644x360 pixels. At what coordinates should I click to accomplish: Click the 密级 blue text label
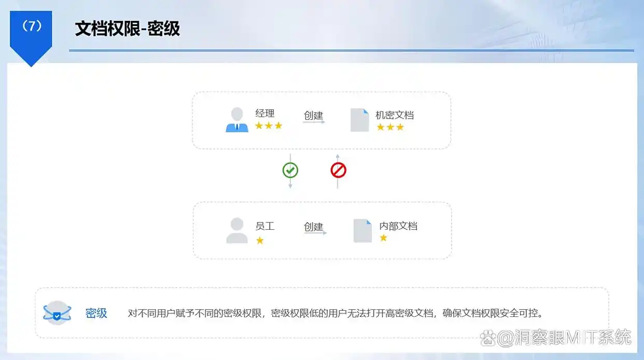click(x=95, y=312)
